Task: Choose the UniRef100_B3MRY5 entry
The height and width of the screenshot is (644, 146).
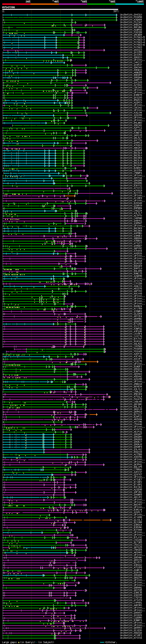Action: click(x=131, y=95)
